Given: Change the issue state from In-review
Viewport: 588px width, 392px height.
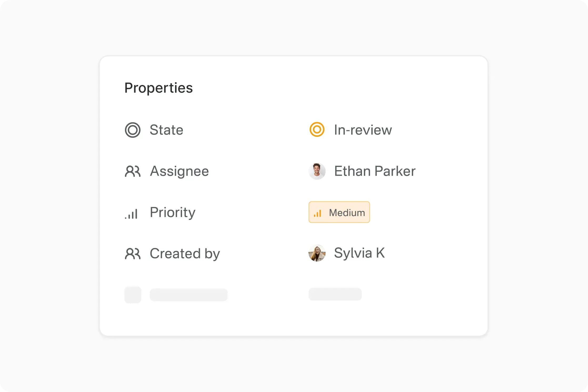Looking at the screenshot, I should (x=363, y=130).
